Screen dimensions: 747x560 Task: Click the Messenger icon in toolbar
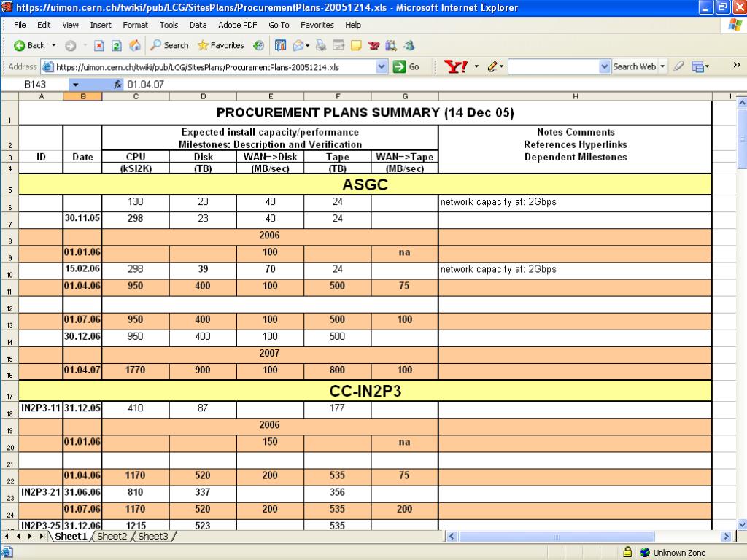[x=409, y=46]
